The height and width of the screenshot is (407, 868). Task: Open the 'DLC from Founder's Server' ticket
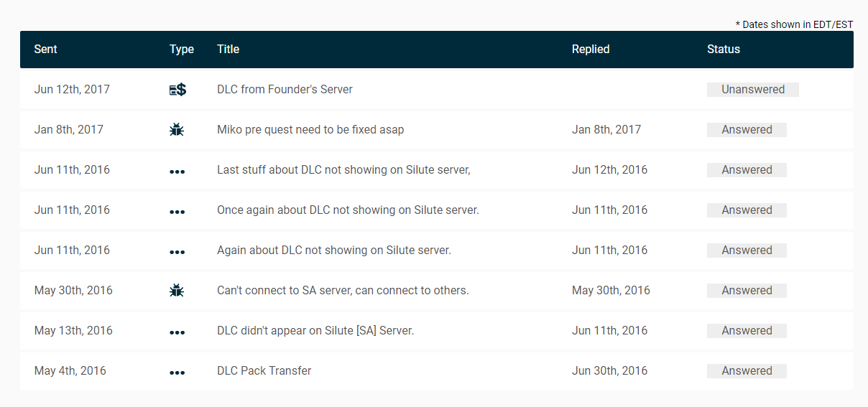point(285,90)
